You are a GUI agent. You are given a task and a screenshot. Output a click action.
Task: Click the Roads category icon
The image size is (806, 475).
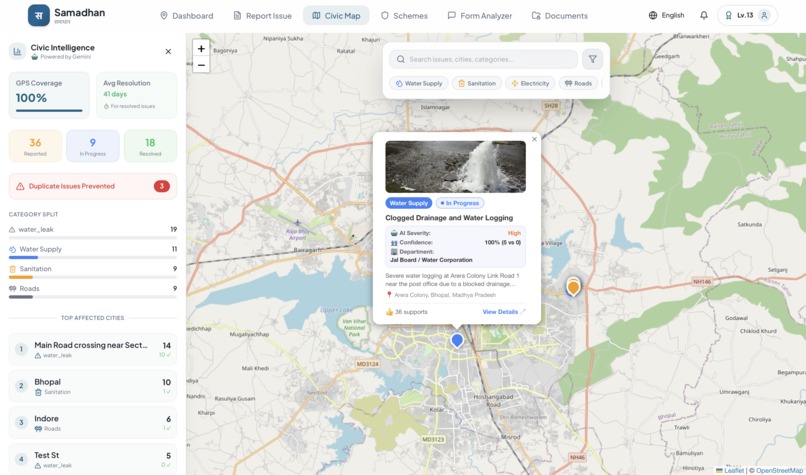(12, 288)
